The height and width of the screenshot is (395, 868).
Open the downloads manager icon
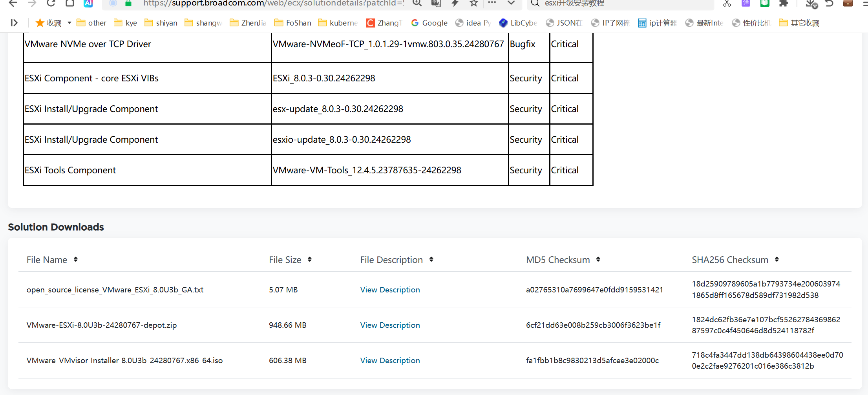coord(811,4)
